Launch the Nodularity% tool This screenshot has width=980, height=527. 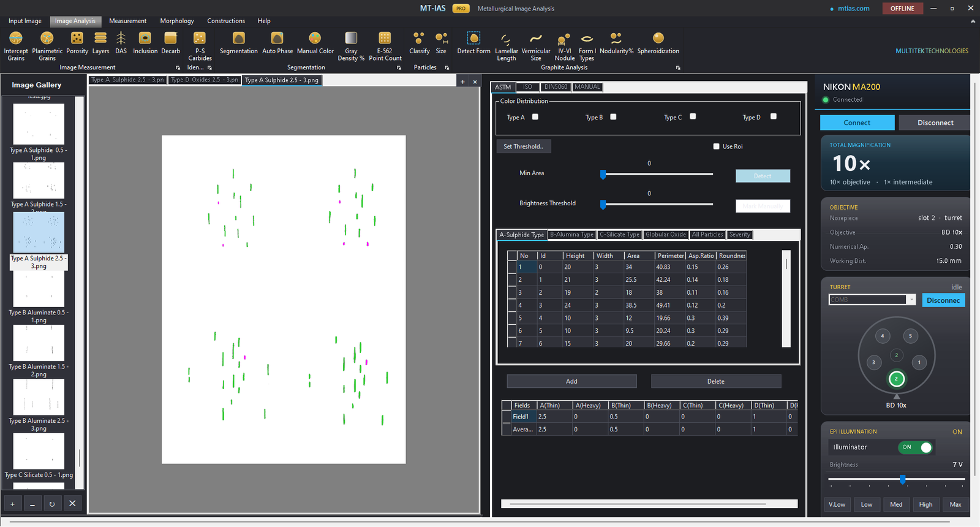(x=617, y=44)
